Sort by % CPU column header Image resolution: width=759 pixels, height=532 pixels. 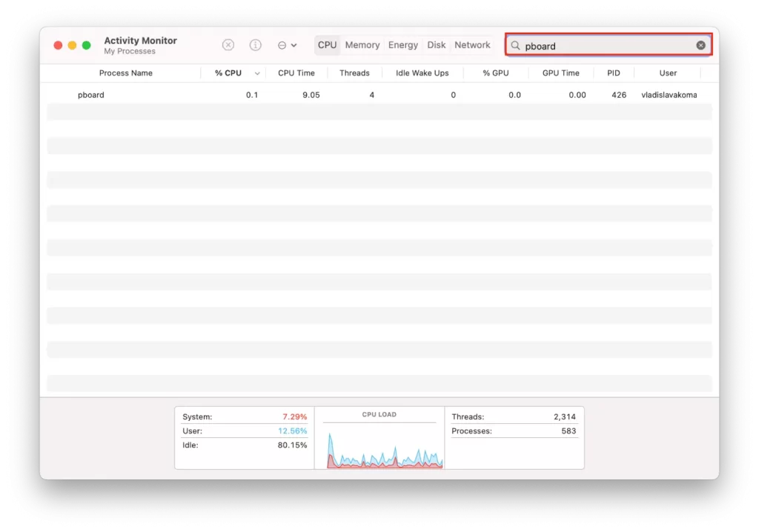[228, 73]
